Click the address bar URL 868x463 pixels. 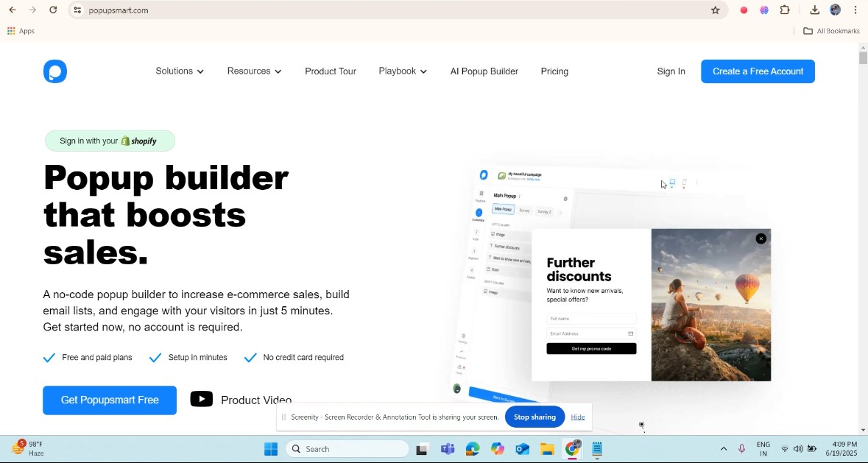[x=119, y=10]
